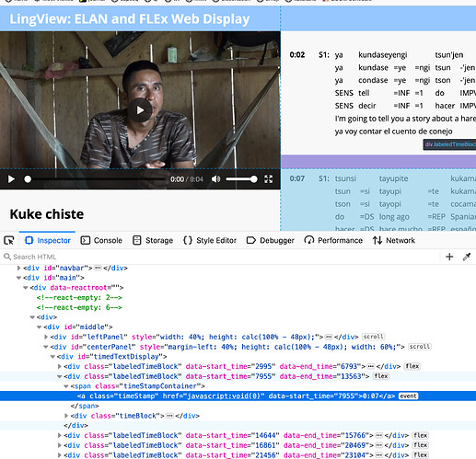The height and width of the screenshot is (459, 476).
Task: Click the event badge on the timeStamp anchor
Action: point(408,396)
